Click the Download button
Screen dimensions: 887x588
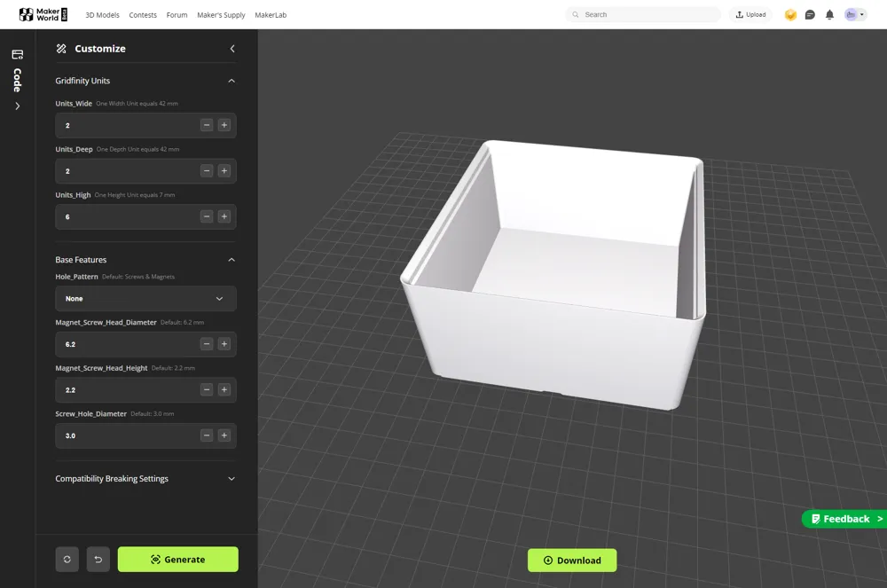[572, 561]
